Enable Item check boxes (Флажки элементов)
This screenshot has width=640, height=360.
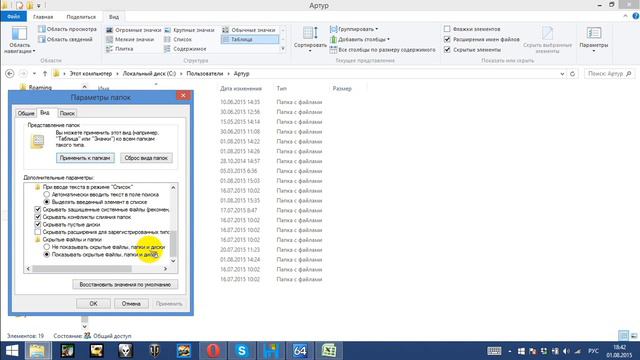click(x=447, y=29)
